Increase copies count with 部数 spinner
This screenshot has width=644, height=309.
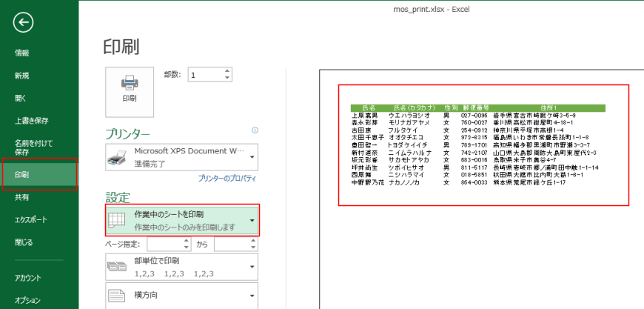click(x=227, y=71)
